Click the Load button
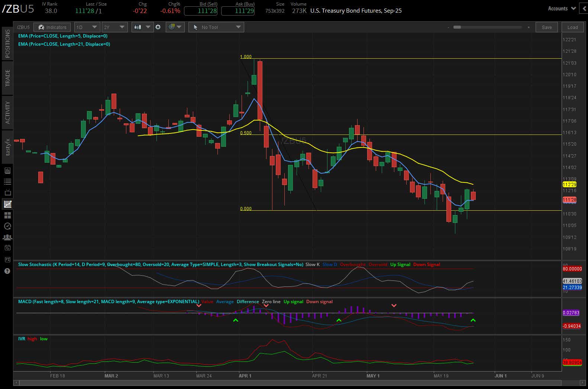This screenshot has height=389, width=588. pos(572,27)
